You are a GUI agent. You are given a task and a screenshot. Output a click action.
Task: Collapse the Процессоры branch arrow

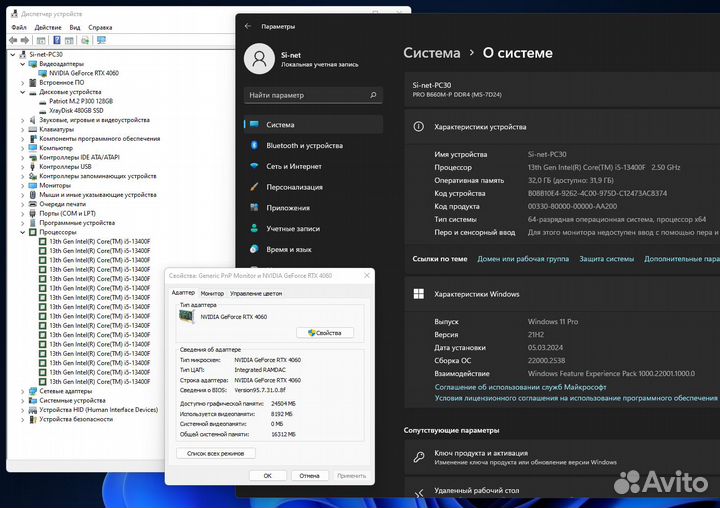(x=22, y=232)
